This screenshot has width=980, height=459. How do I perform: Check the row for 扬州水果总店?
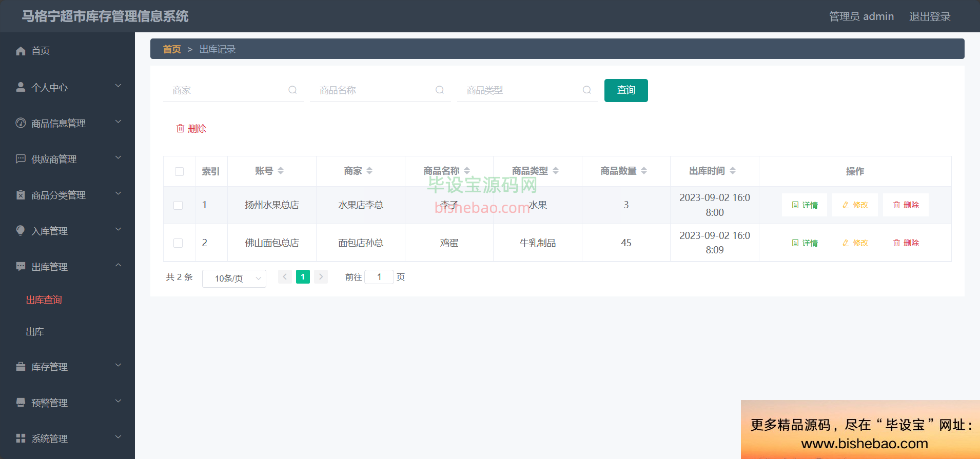[x=178, y=205]
